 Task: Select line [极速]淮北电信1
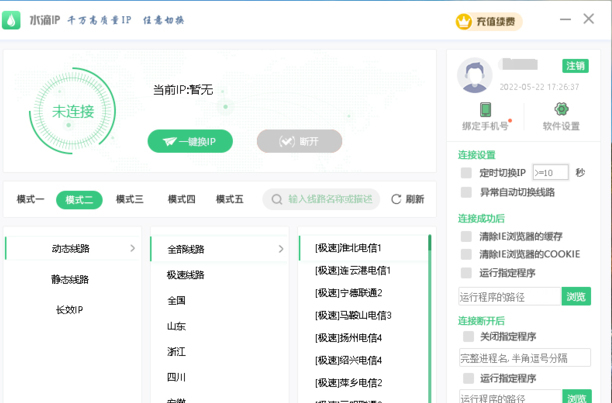(363, 248)
